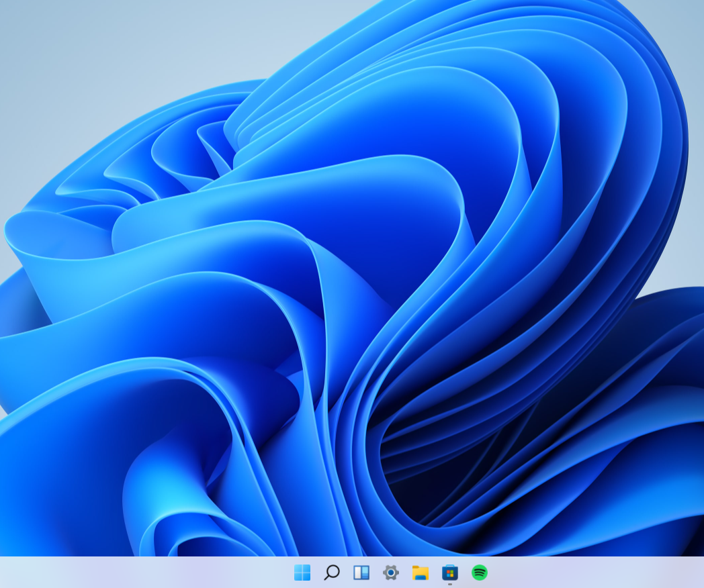
Task: Start a search using magnifying glass
Action: pos(332,573)
